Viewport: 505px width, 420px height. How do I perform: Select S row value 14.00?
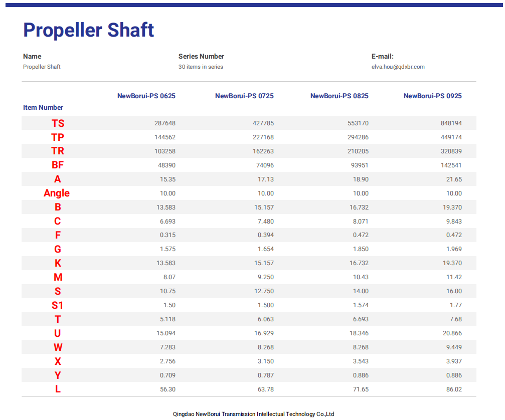point(361,291)
